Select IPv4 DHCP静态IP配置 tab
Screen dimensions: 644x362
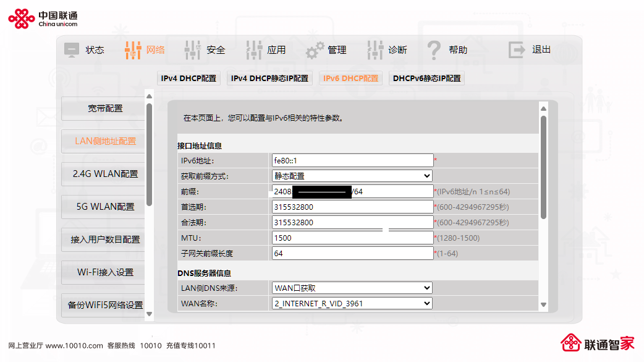269,78
